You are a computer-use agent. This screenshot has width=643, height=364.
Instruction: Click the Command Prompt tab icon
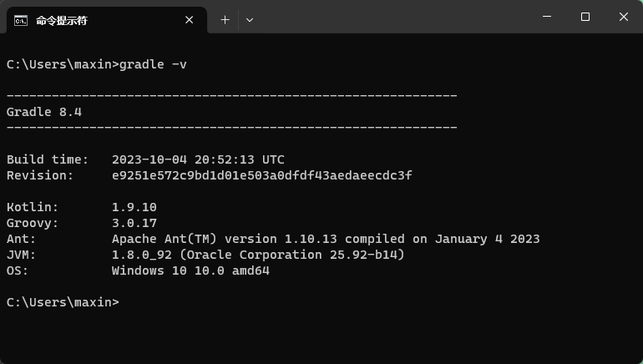[x=21, y=21]
